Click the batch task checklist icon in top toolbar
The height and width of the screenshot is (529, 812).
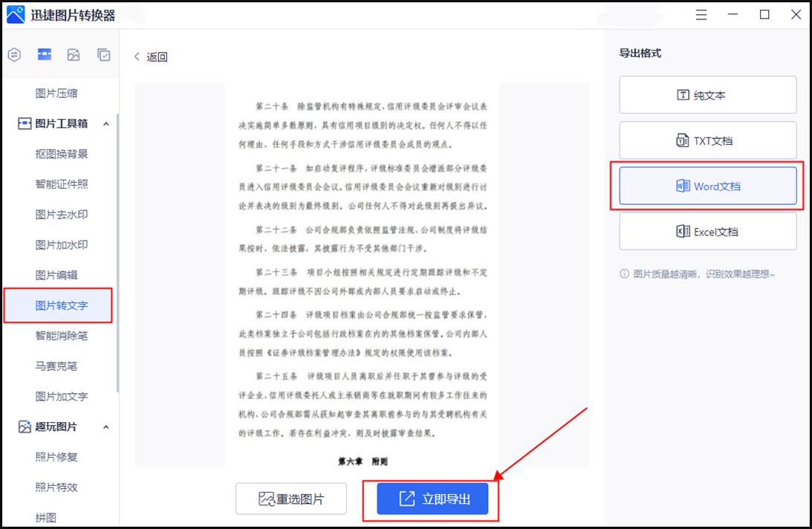tap(103, 54)
